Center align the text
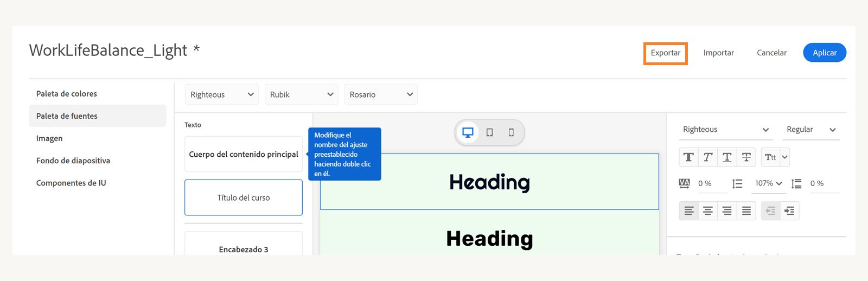The width and height of the screenshot is (868, 281). point(708,211)
